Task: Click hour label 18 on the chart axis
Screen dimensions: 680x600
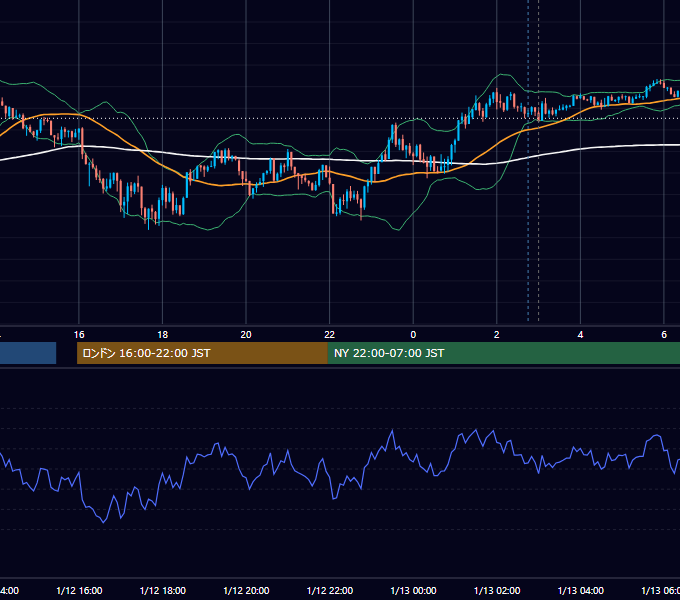Action: coord(163,335)
